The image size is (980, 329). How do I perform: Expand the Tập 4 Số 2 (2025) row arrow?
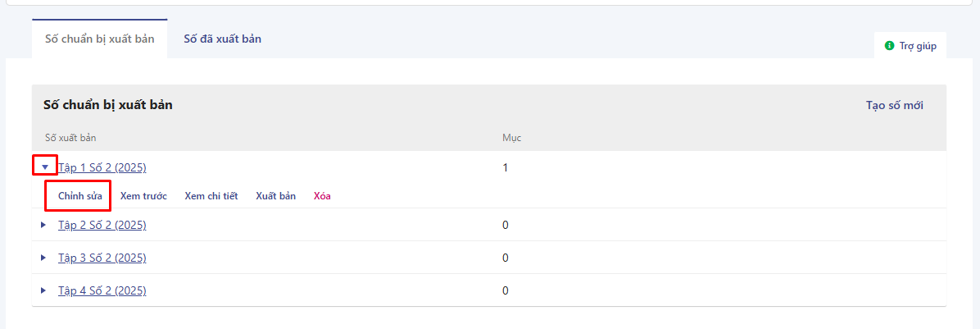44,290
